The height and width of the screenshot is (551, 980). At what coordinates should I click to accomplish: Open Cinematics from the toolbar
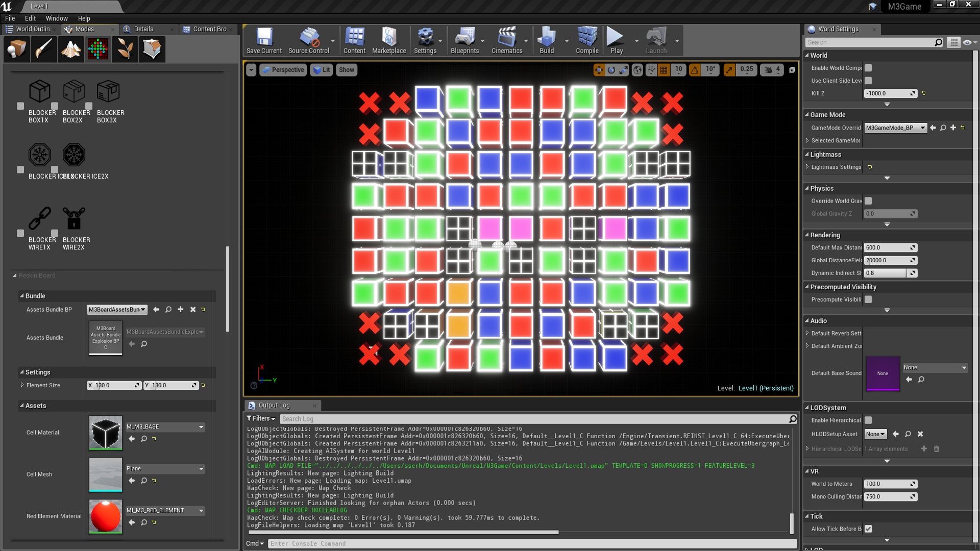[x=507, y=41]
